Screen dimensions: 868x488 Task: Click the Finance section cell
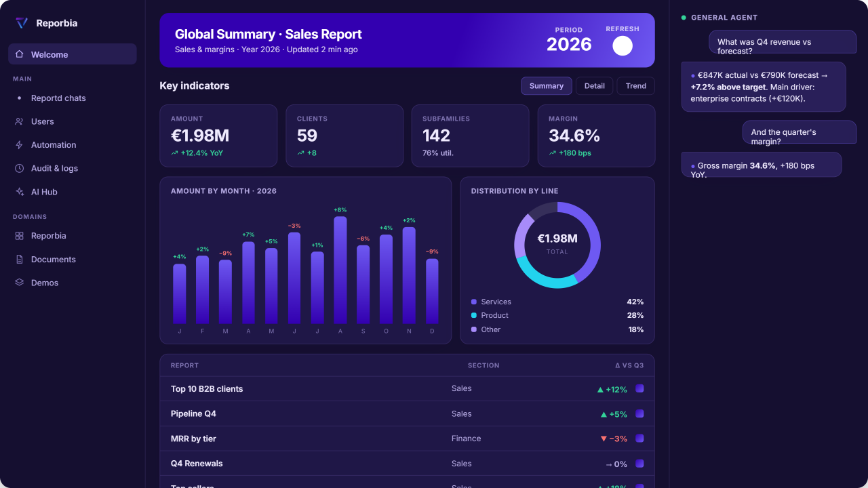467,439
